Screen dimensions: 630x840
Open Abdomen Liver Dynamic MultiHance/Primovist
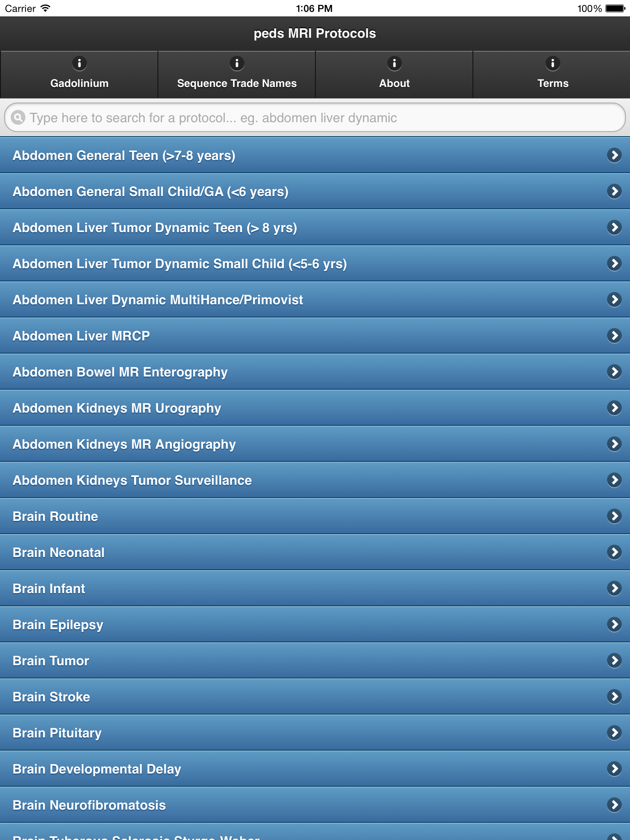point(315,299)
